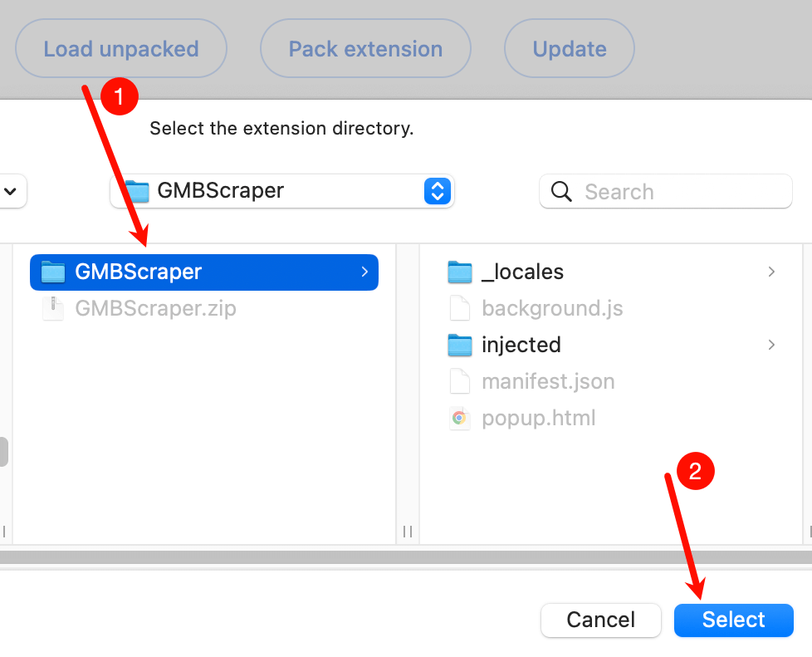The image size is (812, 657).
Task: Click the GMBScraper.zip archive icon
Action: 53,308
